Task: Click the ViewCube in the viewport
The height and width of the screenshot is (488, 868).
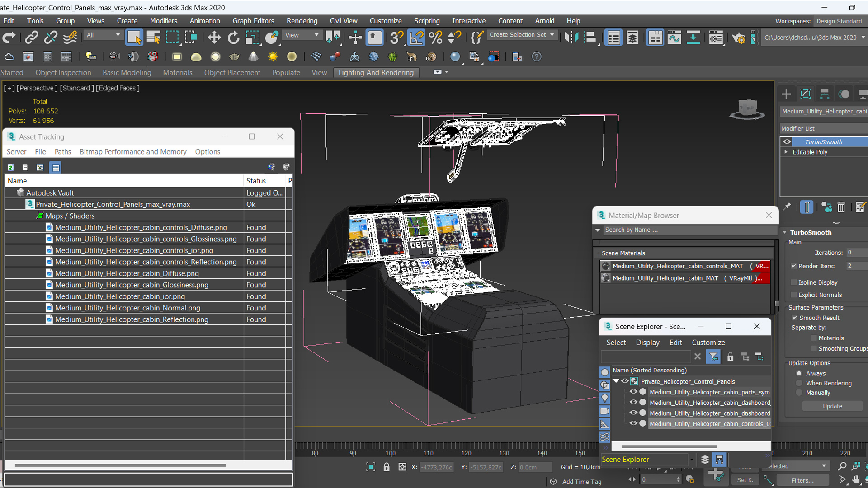Action: (x=747, y=109)
